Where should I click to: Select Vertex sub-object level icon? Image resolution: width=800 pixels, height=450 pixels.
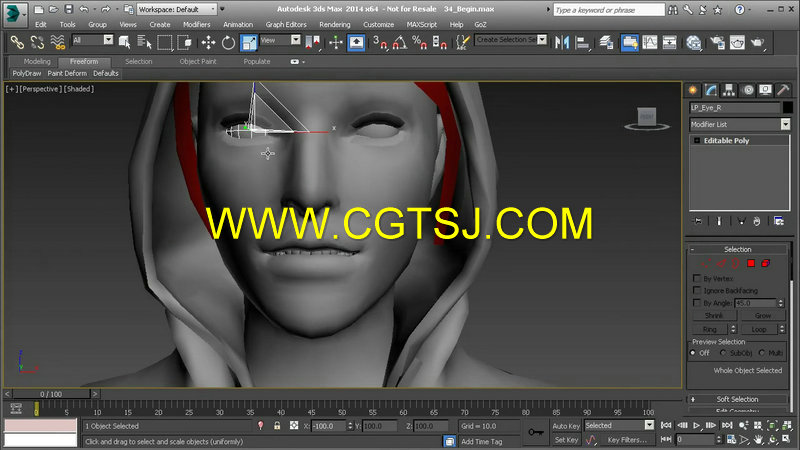click(706, 263)
